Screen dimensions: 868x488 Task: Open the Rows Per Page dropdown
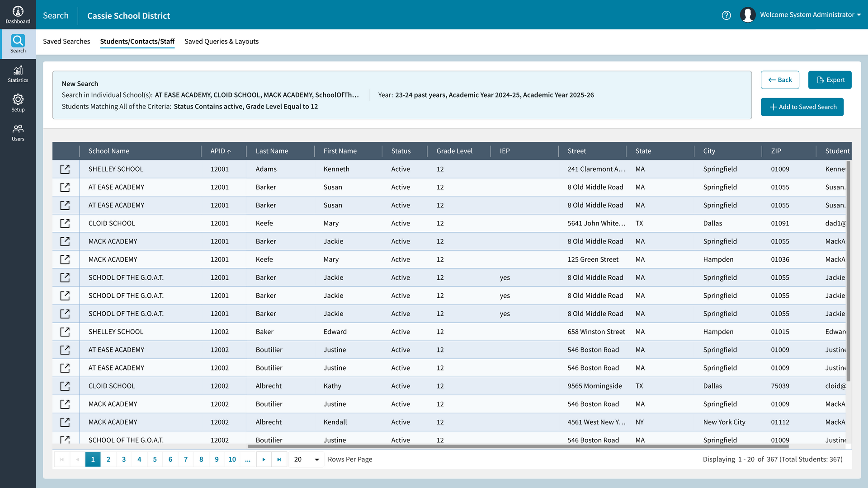[306, 459]
